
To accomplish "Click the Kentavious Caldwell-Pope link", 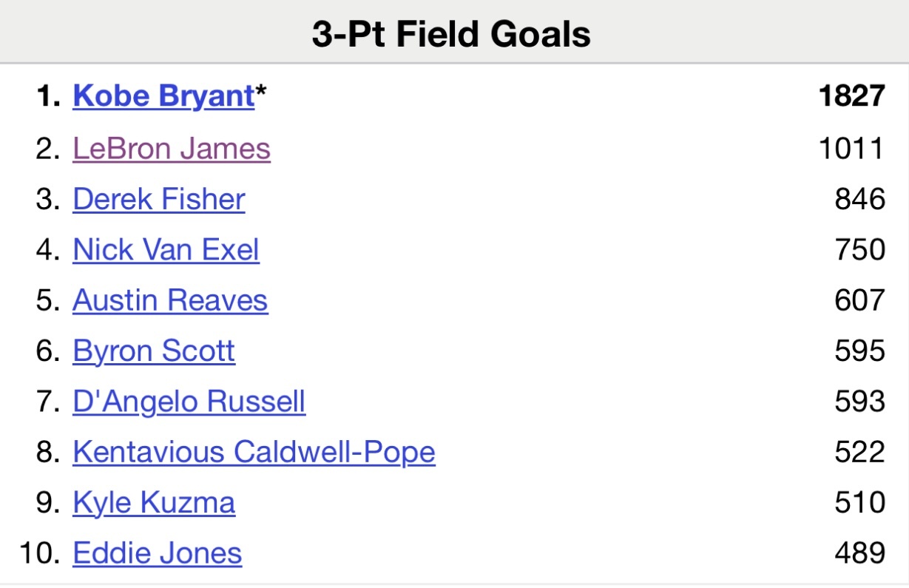I will click(254, 452).
